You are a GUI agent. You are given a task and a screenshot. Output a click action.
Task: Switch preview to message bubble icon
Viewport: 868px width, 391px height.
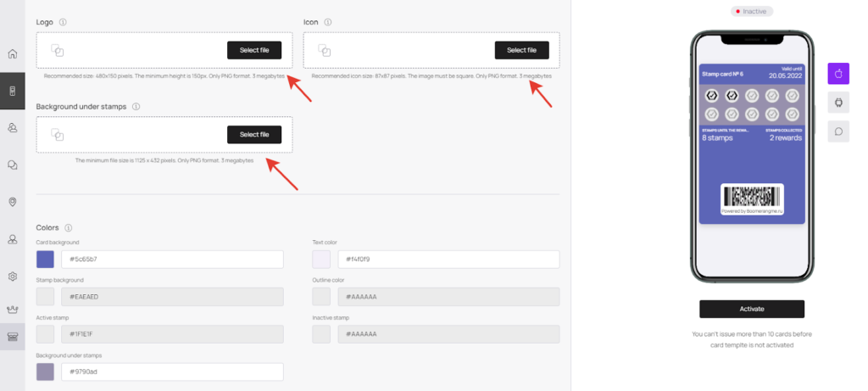(x=838, y=131)
